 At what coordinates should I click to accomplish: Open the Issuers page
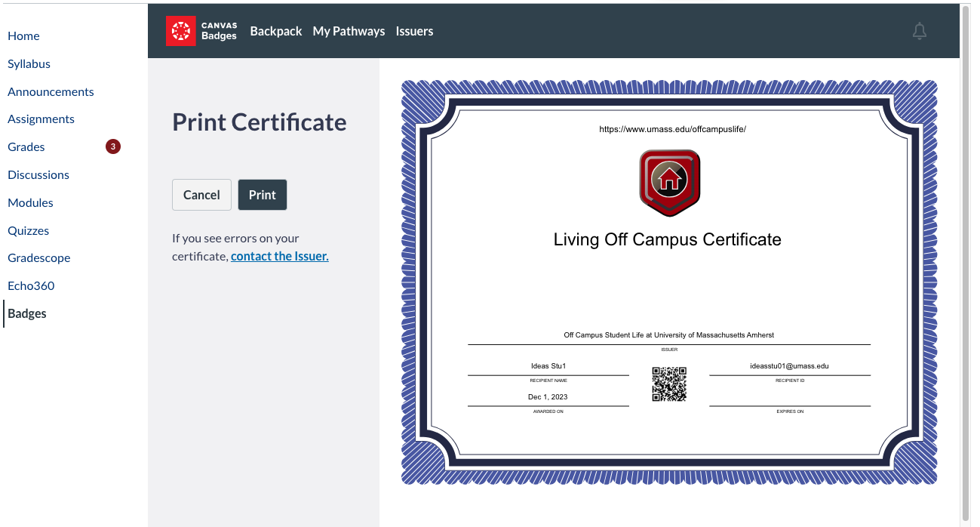click(x=413, y=31)
